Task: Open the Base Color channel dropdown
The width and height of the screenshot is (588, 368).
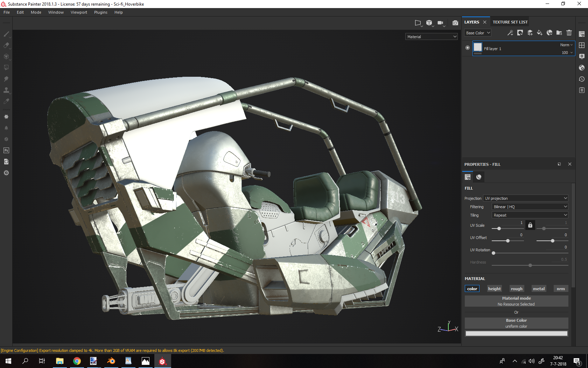Action: point(478,33)
